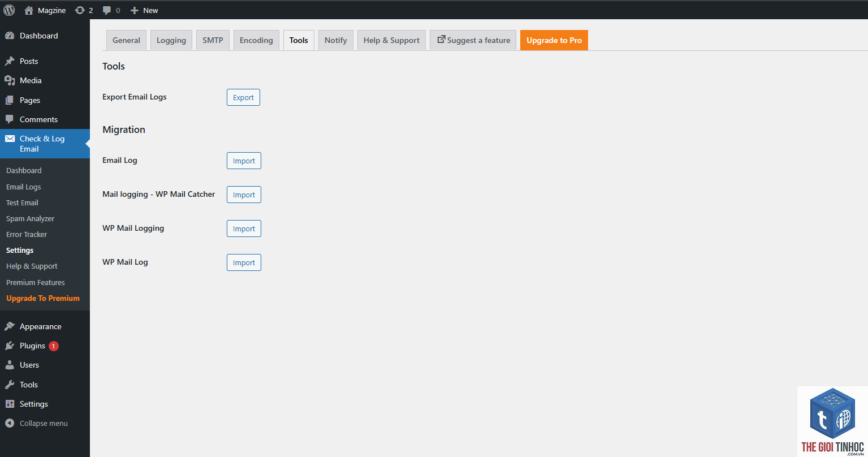Click the Comments bubble icon in sidebar
Viewport: 868px width, 457px height.
[x=10, y=119]
